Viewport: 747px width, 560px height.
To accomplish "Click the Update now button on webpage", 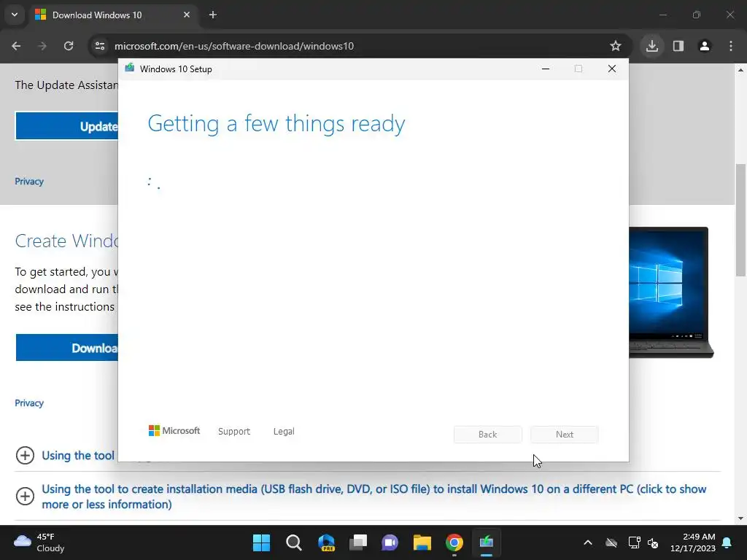I will pos(66,126).
